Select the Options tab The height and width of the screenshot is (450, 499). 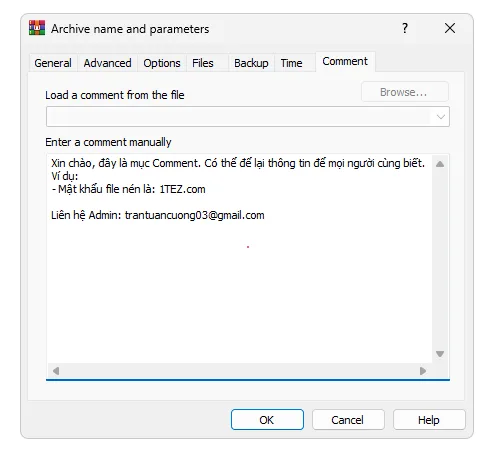coord(162,63)
